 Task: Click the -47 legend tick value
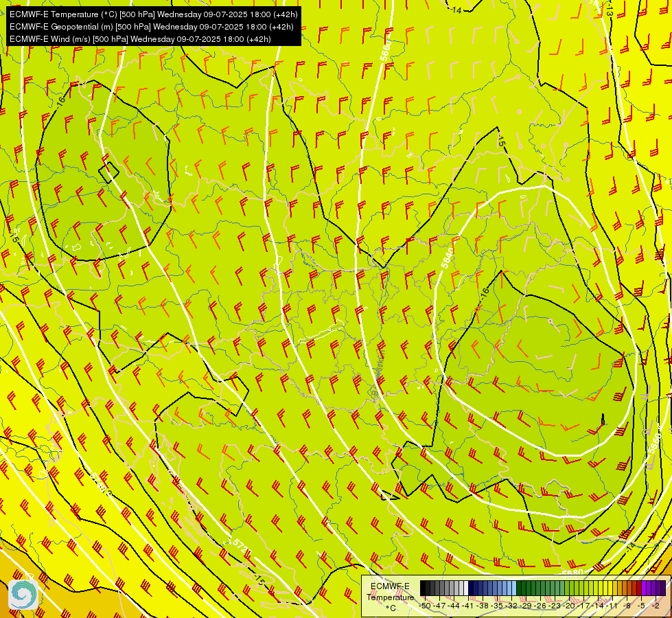coord(439,606)
